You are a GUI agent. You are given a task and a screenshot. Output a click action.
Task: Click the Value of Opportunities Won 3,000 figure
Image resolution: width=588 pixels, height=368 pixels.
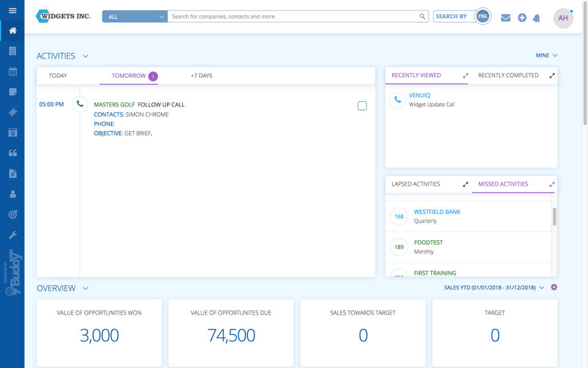[99, 335]
